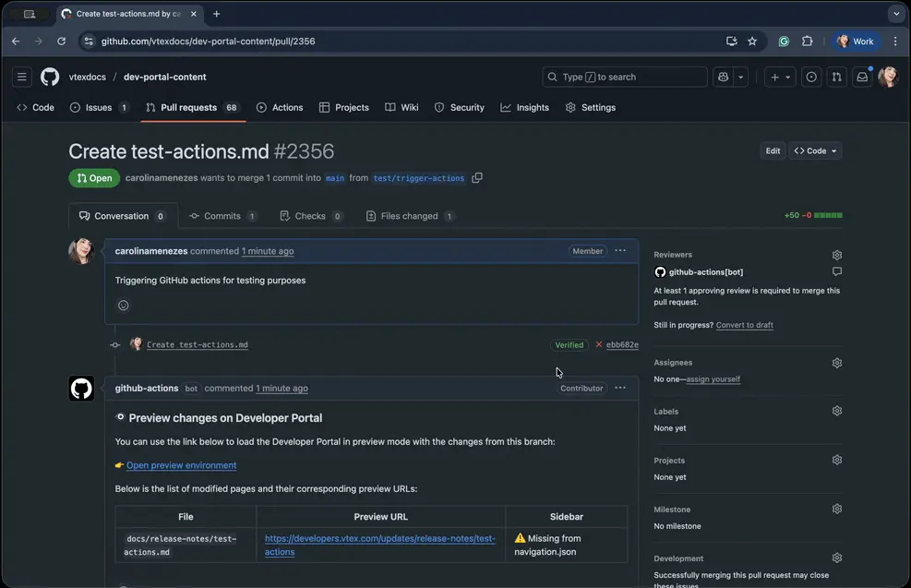The width and height of the screenshot is (911, 588).
Task: Open the Code repository tab
Action: click(35, 107)
